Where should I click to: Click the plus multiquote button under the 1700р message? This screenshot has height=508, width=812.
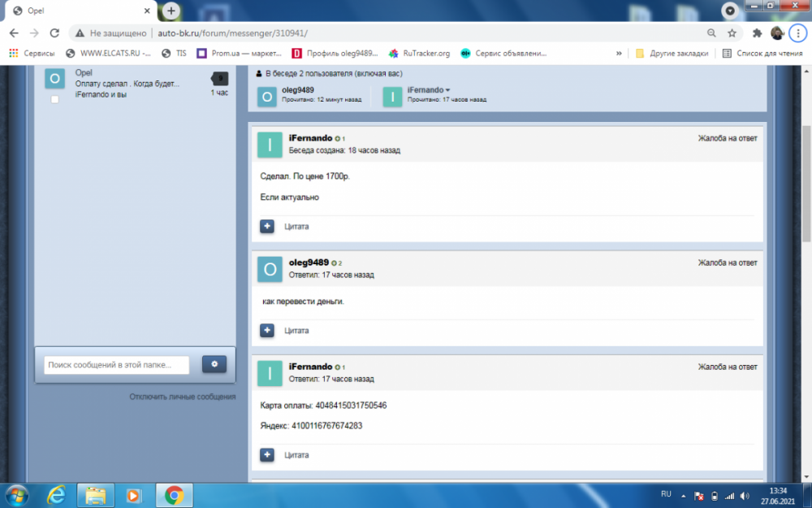(267, 227)
